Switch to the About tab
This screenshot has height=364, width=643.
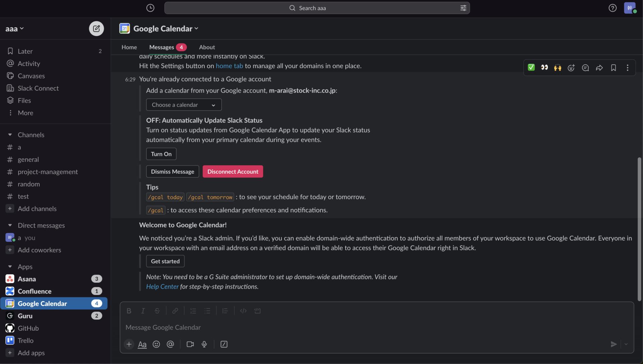click(207, 47)
